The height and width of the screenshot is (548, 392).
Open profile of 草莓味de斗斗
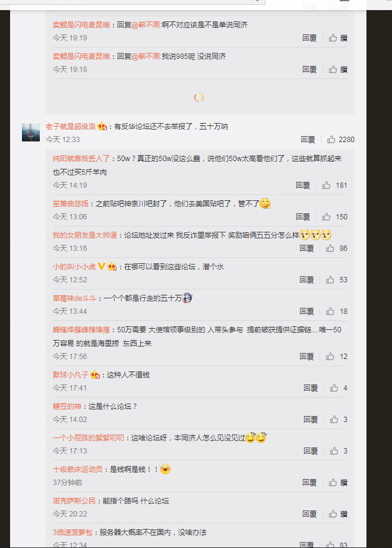[74, 298]
